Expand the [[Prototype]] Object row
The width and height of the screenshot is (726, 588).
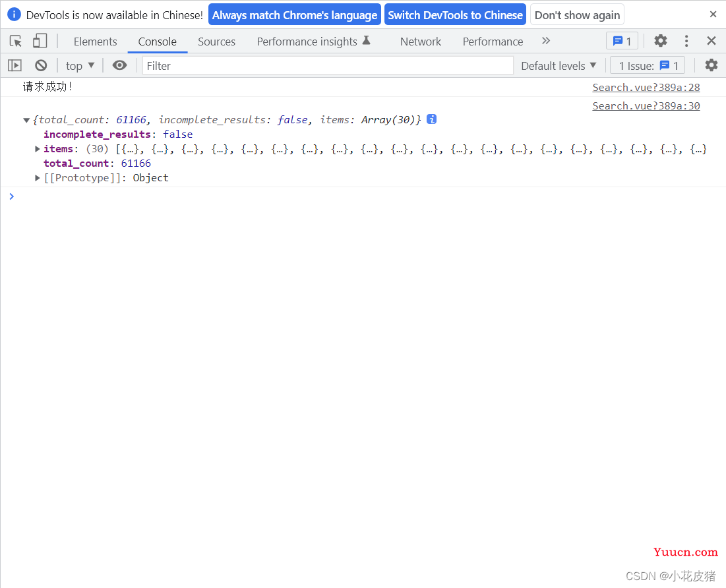pos(38,178)
